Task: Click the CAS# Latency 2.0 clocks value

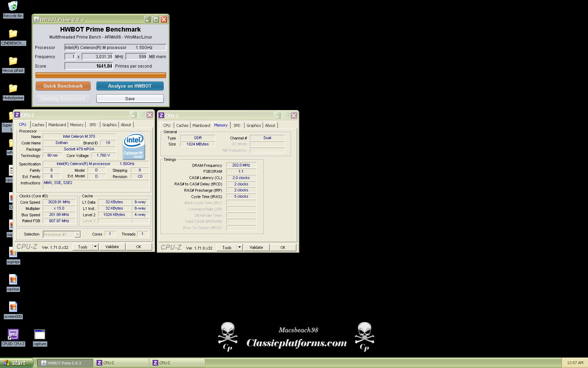Action: click(x=241, y=178)
